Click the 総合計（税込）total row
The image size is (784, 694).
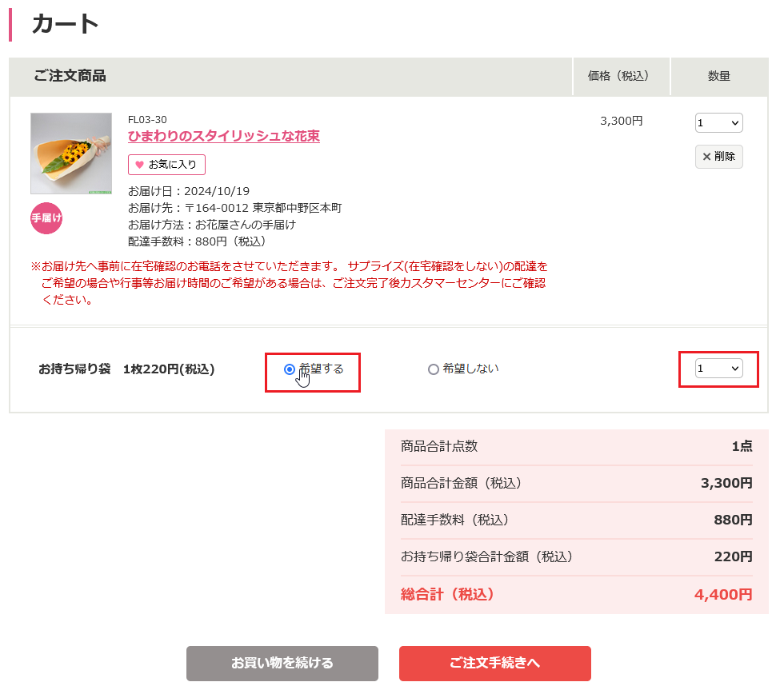click(576, 595)
